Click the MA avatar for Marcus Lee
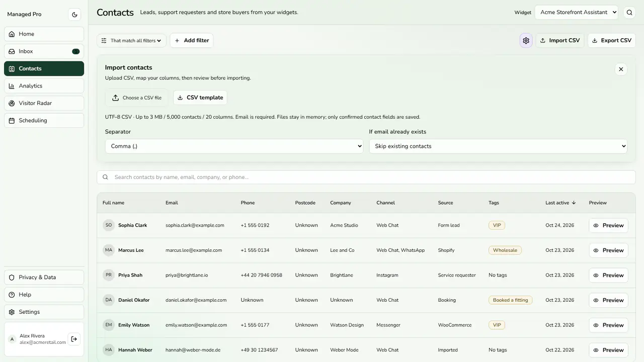This screenshot has width=644, height=362. pos(109,250)
